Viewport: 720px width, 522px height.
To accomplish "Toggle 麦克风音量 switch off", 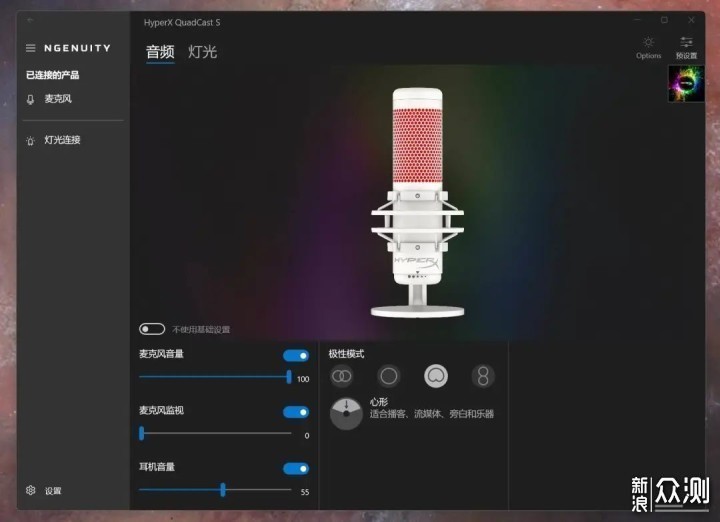I will click(296, 355).
